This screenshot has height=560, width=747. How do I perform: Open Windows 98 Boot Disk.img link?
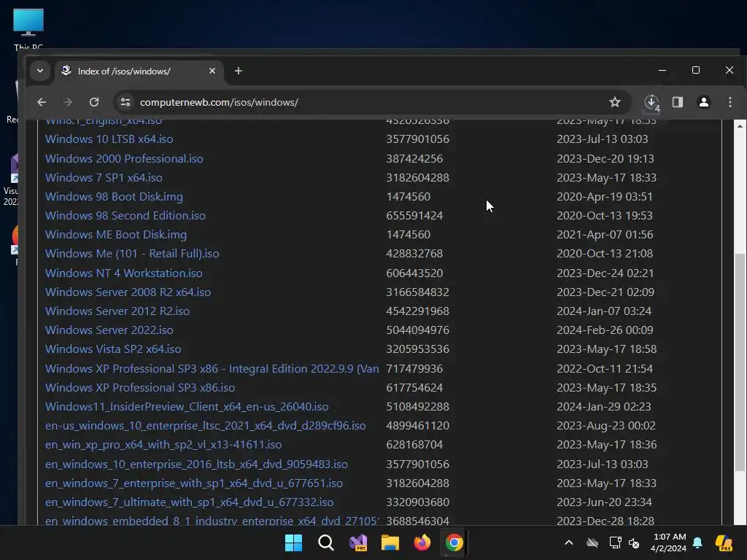[x=114, y=197]
